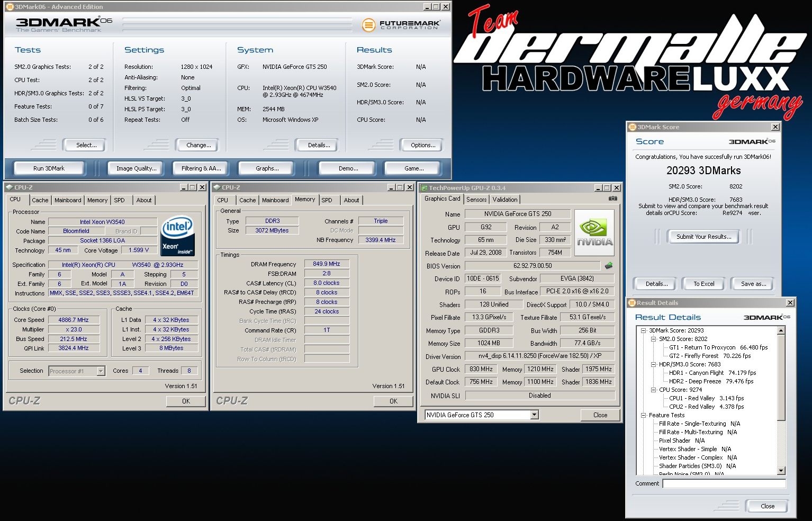
Task: Open the Processor selection dropdown in CPU-Z
Action: point(101,371)
